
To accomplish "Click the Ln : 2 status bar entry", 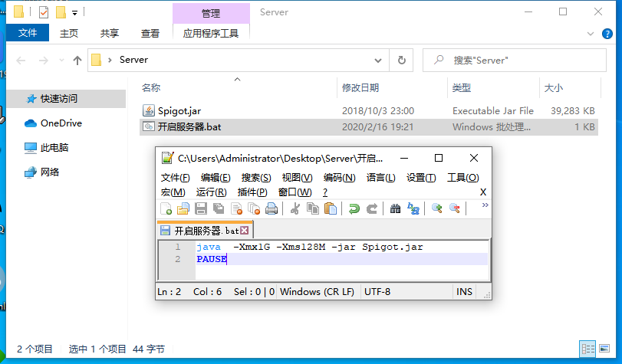I will [x=169, y=292].
